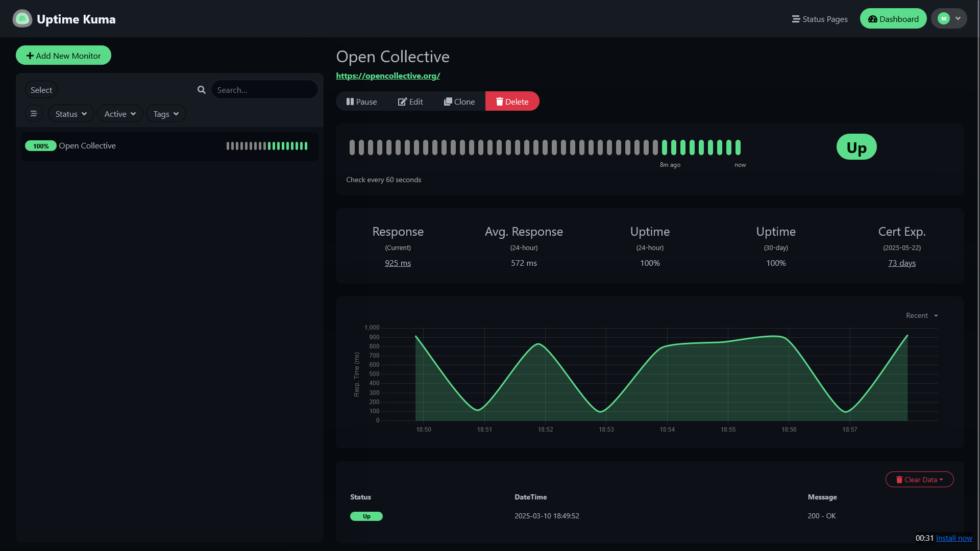Click the latest green heartbeat bar

738,148
